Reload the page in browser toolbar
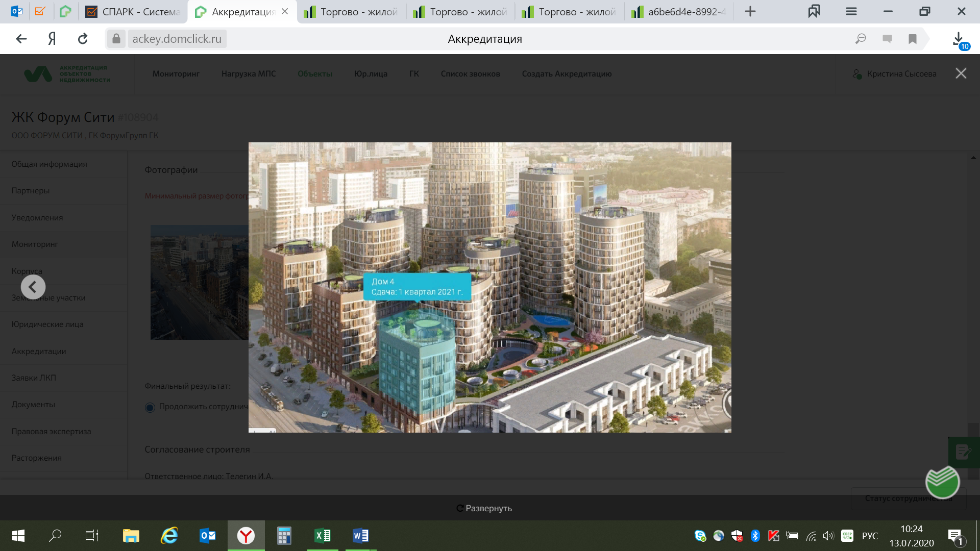This screenshot has width=980, height=551. pyautogui.click(x=83, y=39)
